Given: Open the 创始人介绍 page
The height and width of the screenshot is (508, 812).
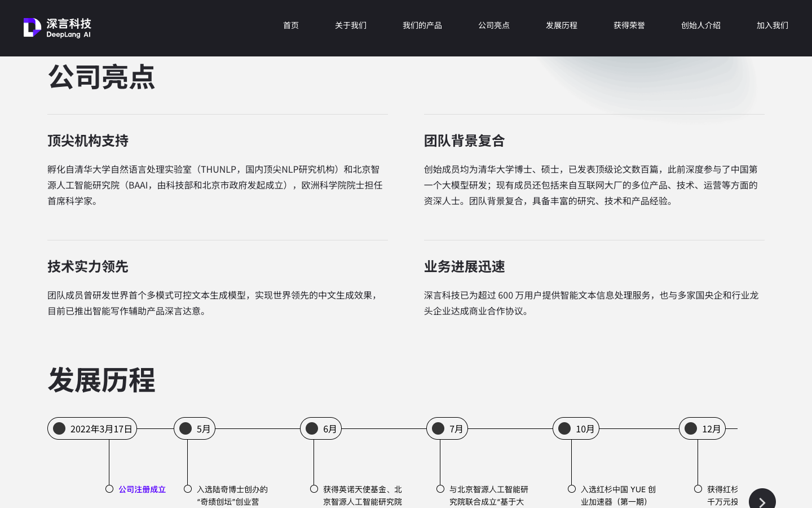Looking at the screenshot, I should coord(701,25).
